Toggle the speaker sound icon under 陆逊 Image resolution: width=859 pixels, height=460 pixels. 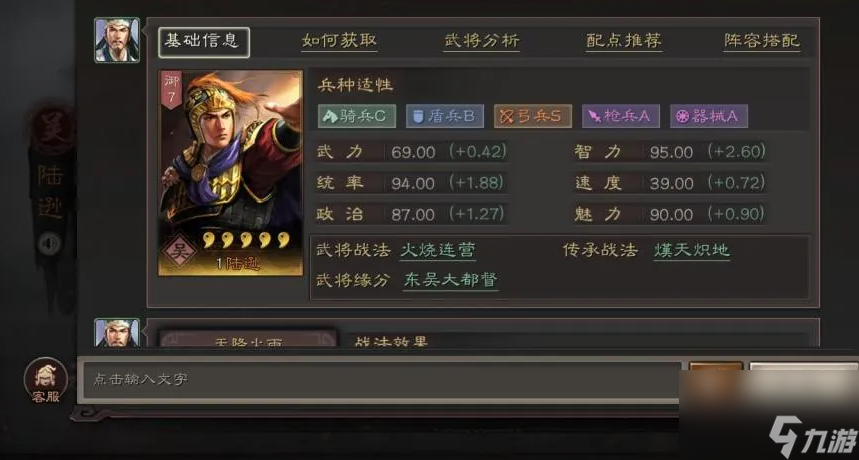[x=50, y=244]
